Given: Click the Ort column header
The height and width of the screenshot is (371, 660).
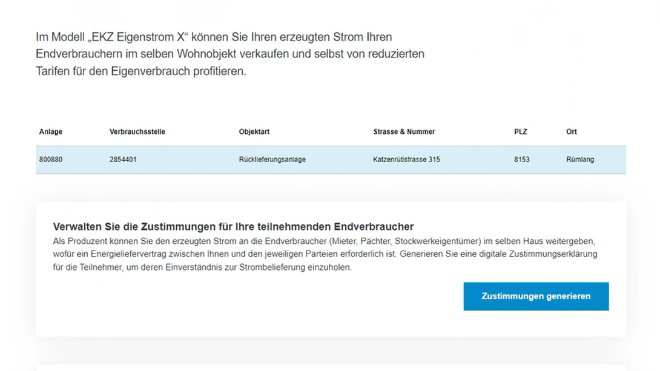Looking at the screenshot, I should tap(571, 131).
